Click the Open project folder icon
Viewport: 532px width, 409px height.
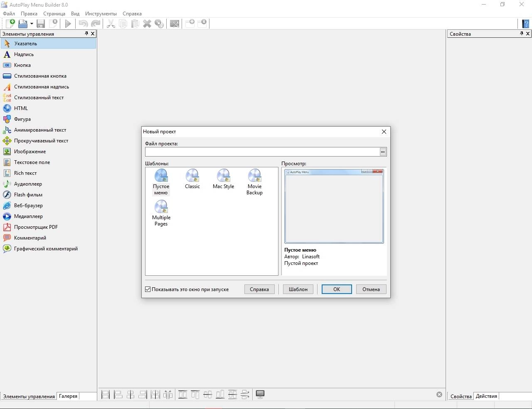pyautogui.click(x=22, y=24)
